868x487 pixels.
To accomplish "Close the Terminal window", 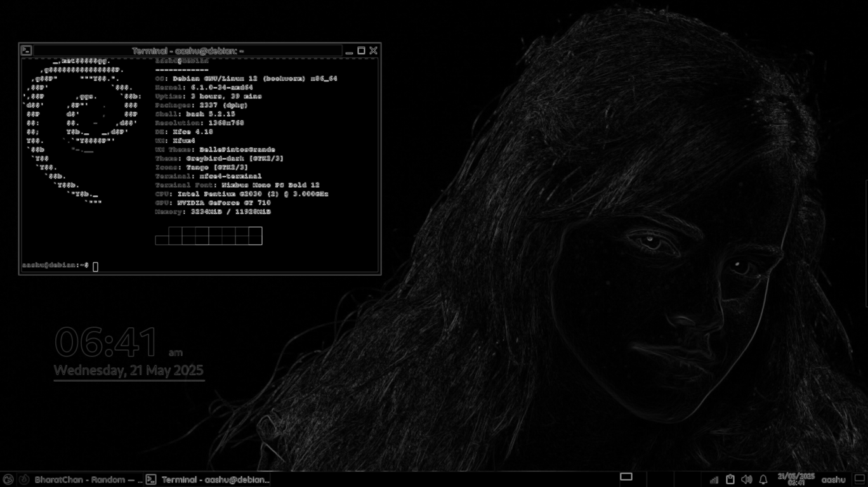I will (x=374, y=51).
